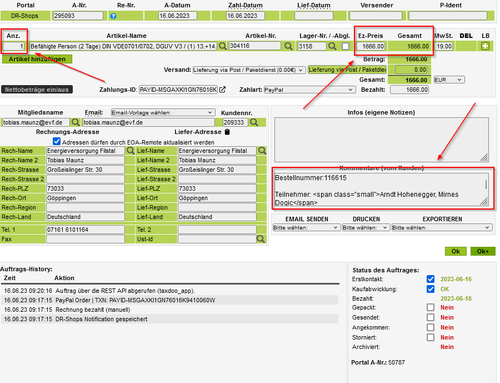Open the Zahlart PayPal dropdown
Screen dimensions: 500x383
pos(309,90)
